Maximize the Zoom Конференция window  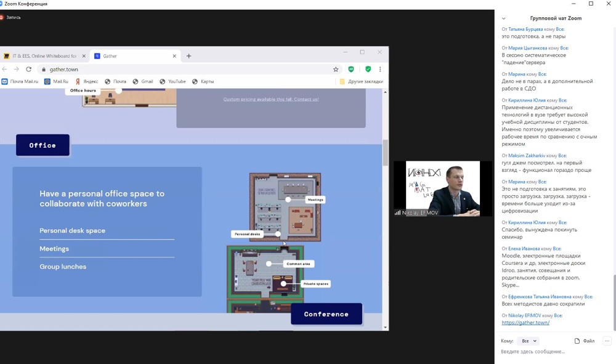(x=591, y=4)
